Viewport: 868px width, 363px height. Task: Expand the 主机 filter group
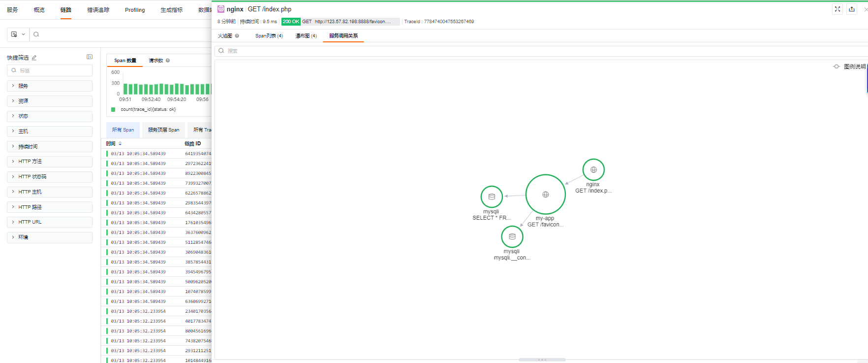[50, 132]
